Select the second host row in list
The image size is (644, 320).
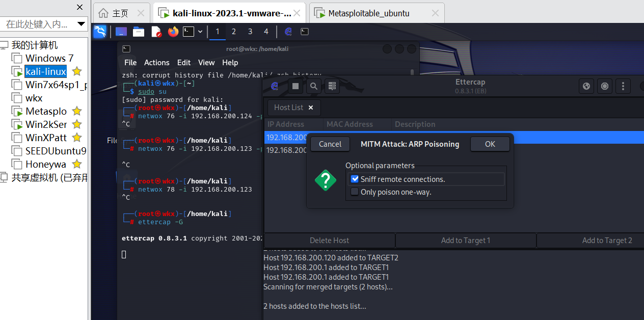coord(454,150)
